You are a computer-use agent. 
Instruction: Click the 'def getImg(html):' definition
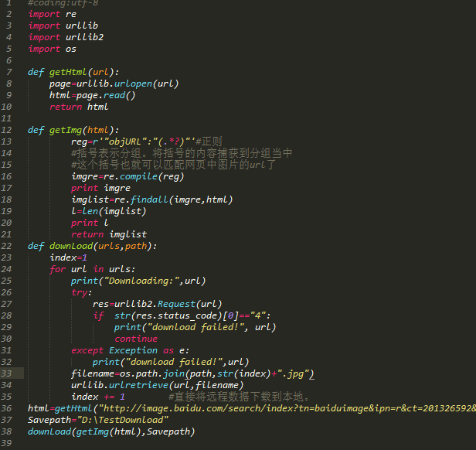coord(73,130)
